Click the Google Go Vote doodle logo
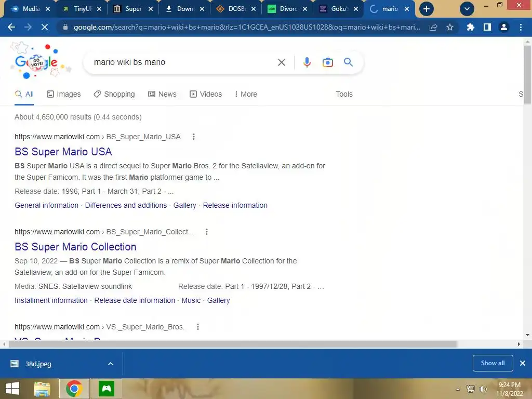 pos(40,62)
